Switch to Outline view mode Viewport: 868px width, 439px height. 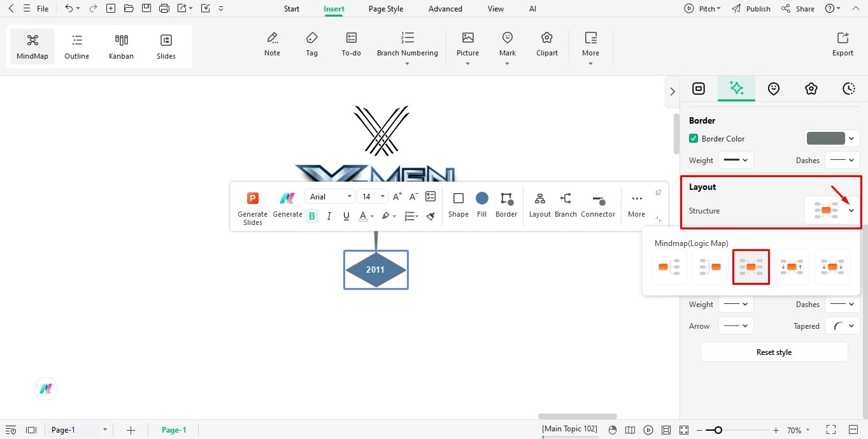coord(76,47)
